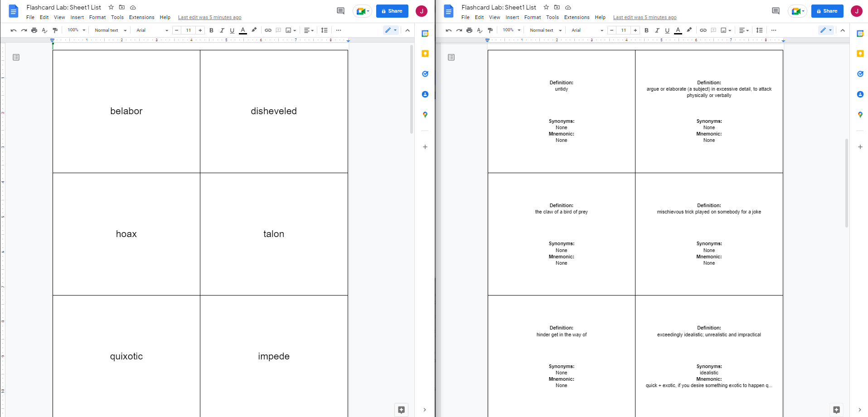Open Format menu in the right window

point(532,17)
